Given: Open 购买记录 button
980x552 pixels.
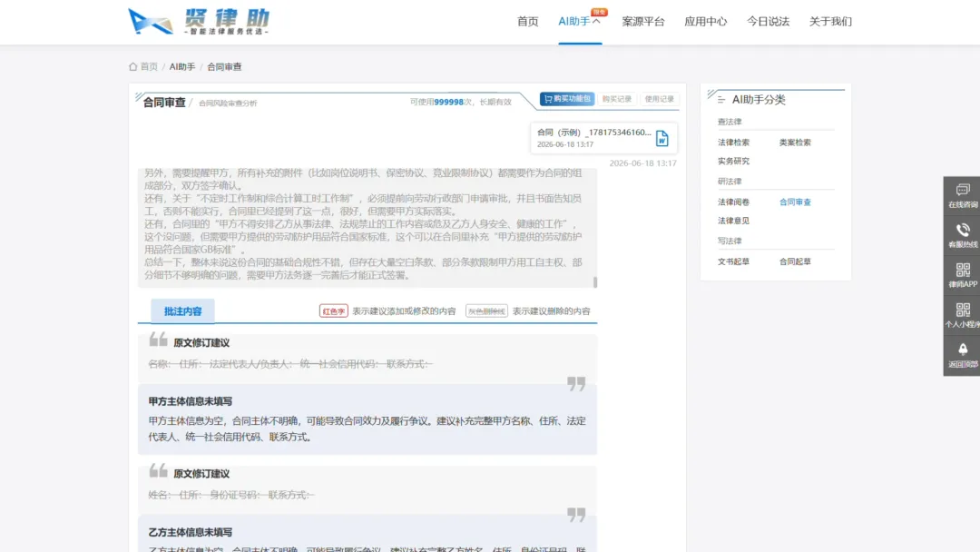Looking at the screenshot, I should tap(617, 99).
